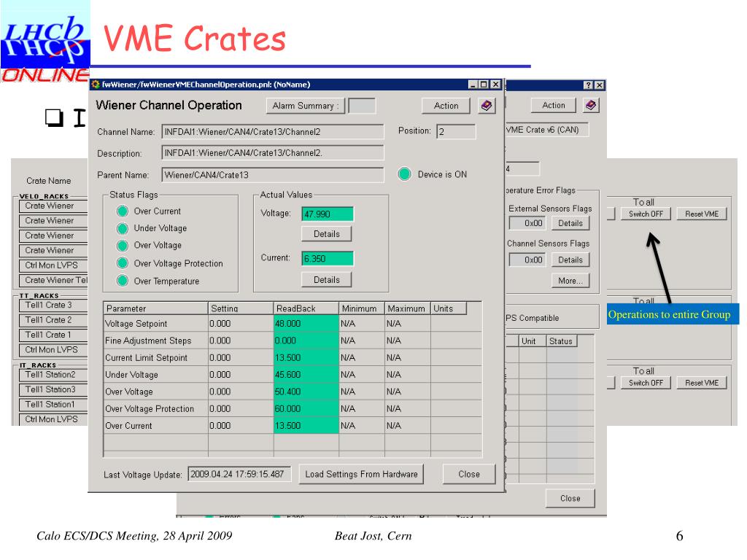Screen dimensions: 747x560
Task: Click the Tell1 Crate 3 button
Action: coord(53,305)
